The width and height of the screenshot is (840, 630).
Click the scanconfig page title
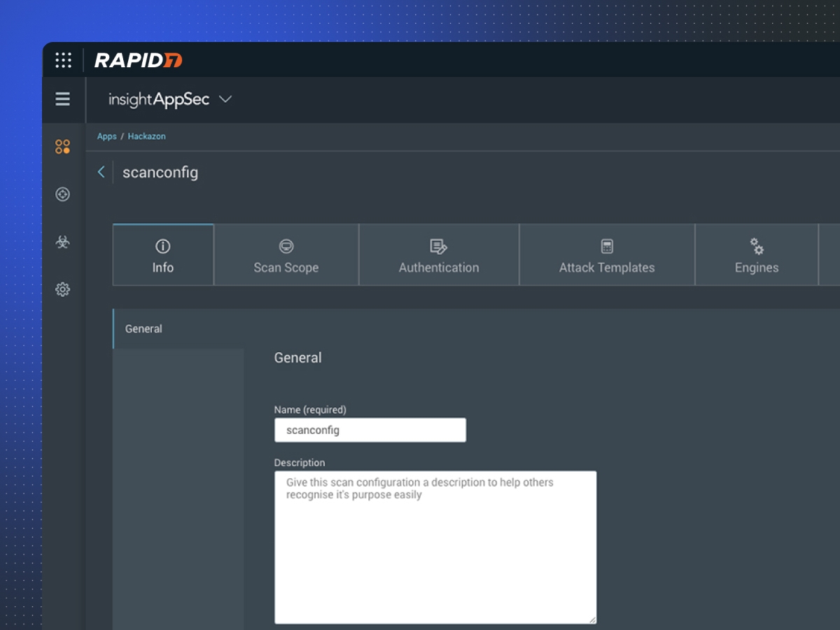(160, 172)
